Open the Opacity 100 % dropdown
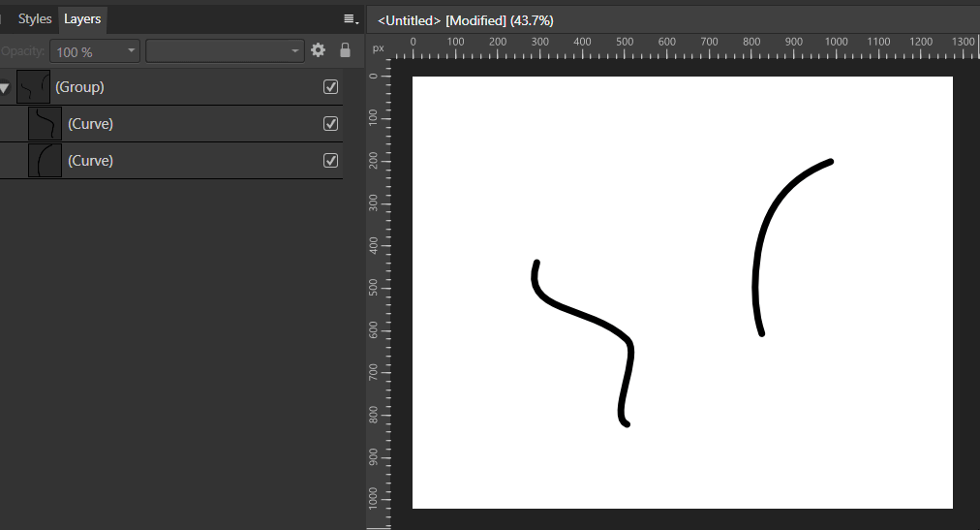The height and width of the screenshot is (530, 980). click(95, 51)
